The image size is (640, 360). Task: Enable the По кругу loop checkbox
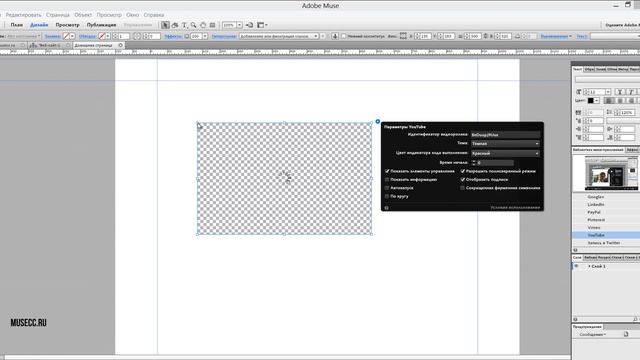coord(387,196)
